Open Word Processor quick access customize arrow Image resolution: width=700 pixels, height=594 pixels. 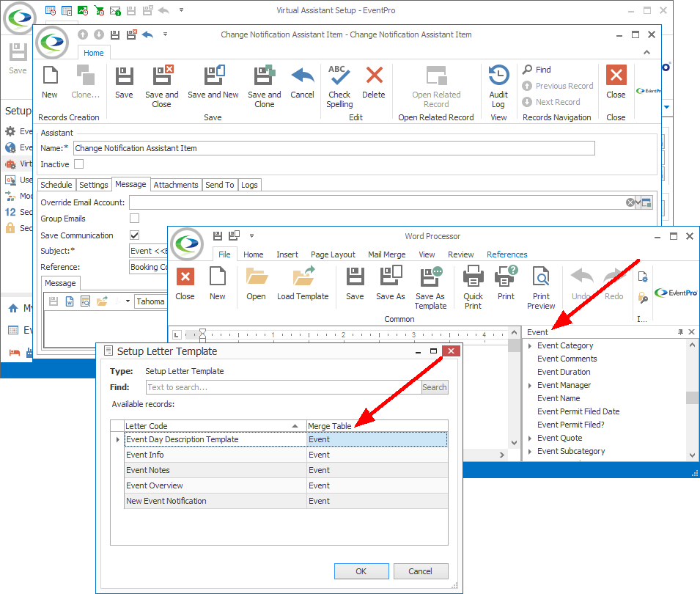click(252, 235)
